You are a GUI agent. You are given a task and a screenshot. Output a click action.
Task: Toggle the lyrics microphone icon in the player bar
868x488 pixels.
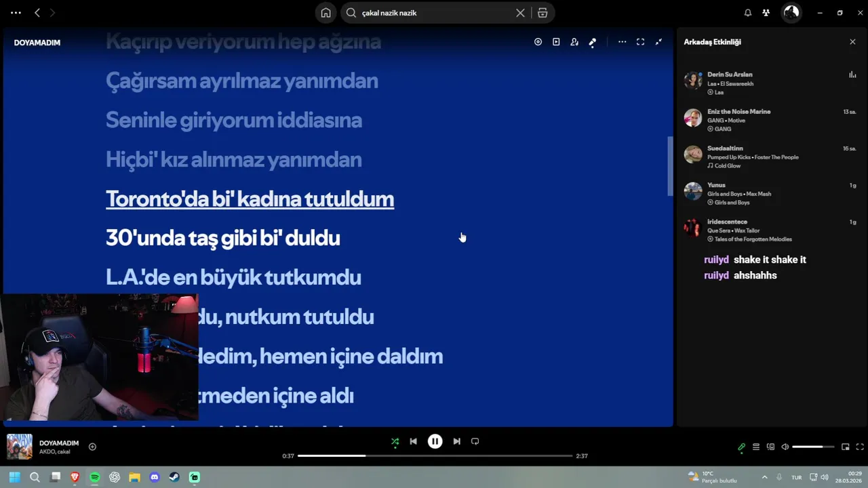coord(741,447)
